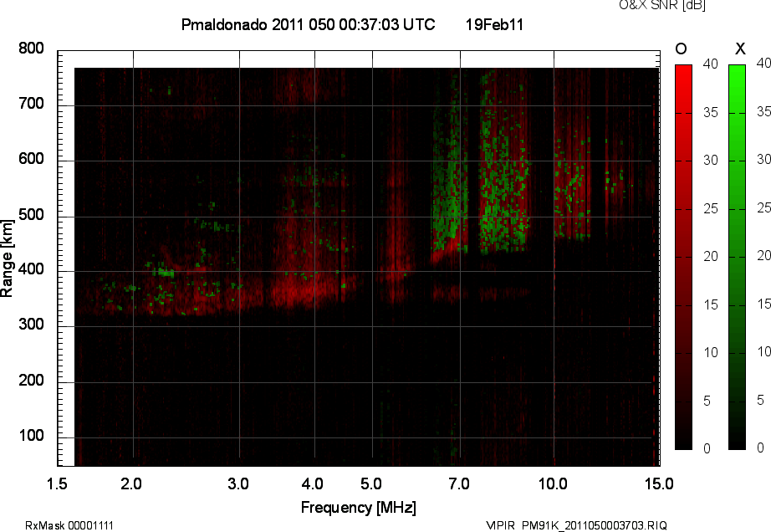Select the date label '19Feb11'
This screenshot has width=771, height=532.
point(494,24)
